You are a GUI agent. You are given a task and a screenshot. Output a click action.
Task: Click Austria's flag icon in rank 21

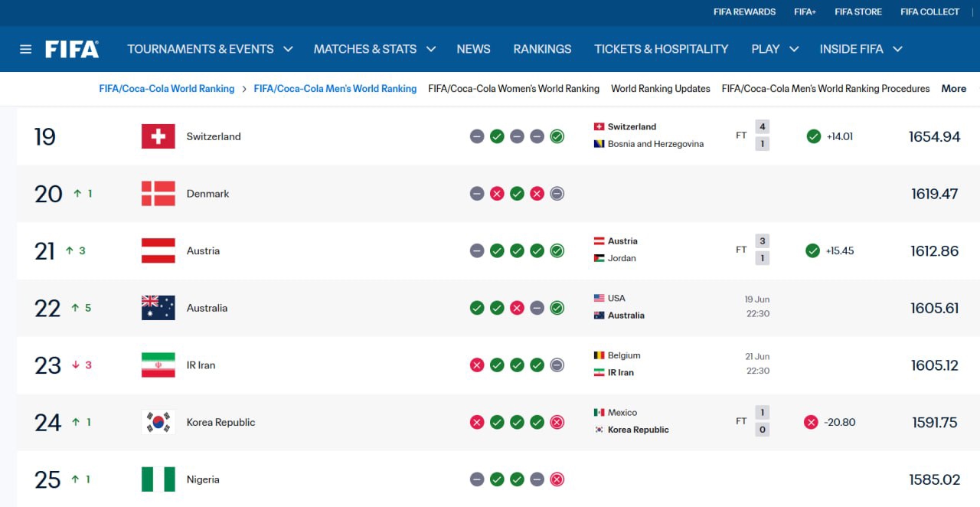coord(158,250)
